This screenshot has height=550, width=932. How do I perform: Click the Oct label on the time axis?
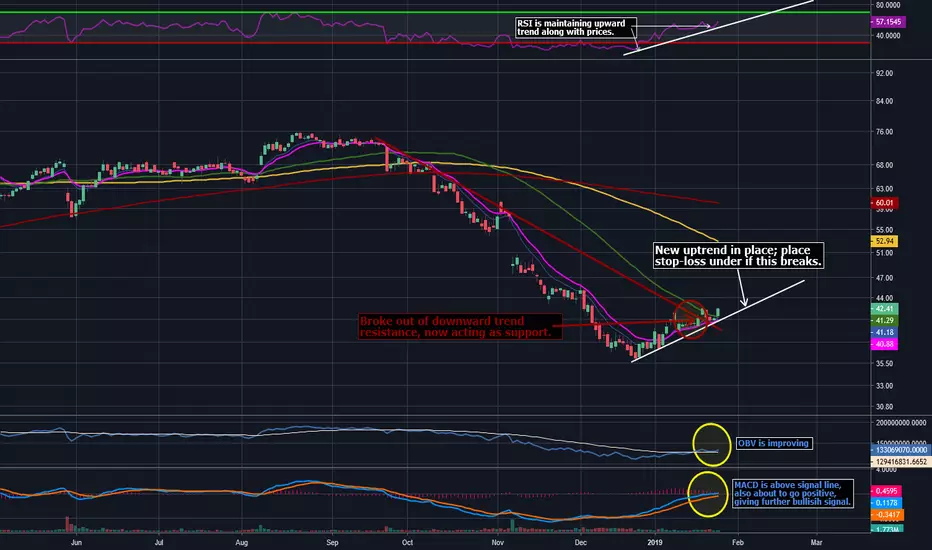[x=407, y=542]
